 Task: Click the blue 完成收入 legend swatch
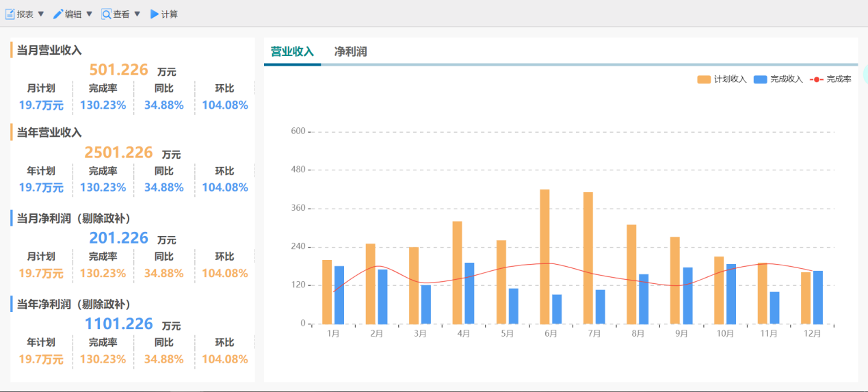pos(761,79)
